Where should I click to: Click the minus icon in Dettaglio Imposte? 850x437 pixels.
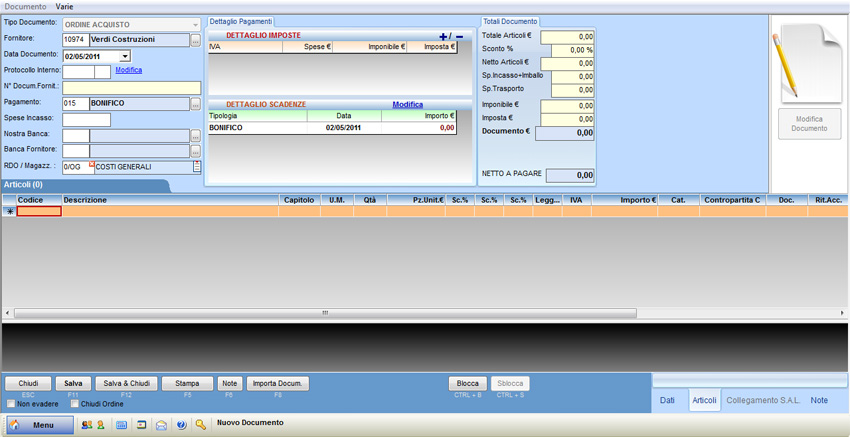click(460, 36)
